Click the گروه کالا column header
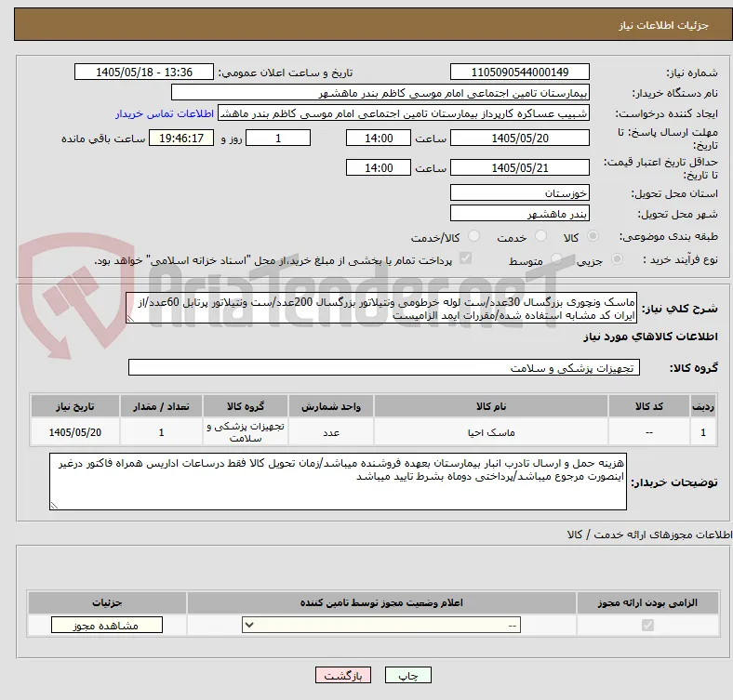The image size is (733, 700). (x=246, y=406)
